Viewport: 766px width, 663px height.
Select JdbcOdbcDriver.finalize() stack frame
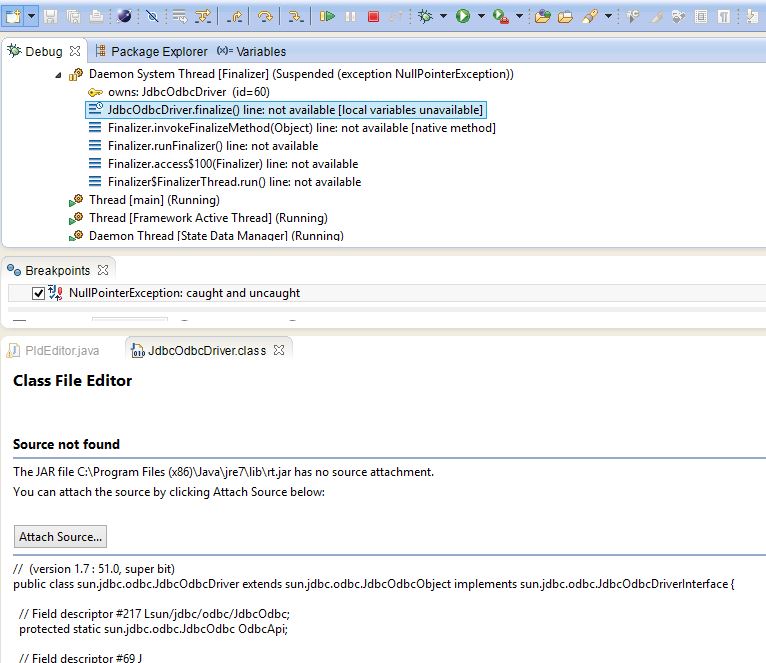286,110
